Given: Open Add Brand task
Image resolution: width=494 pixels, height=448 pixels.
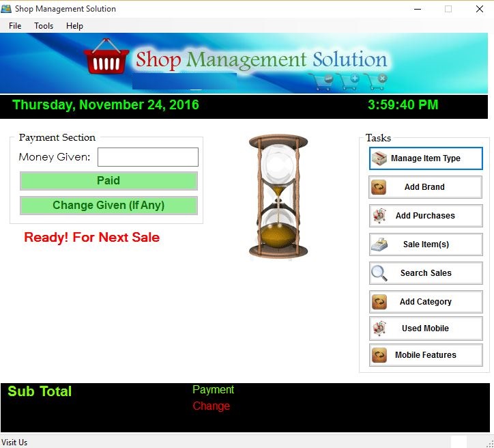Looking at the screenshot, I should [x=425, y=187].
